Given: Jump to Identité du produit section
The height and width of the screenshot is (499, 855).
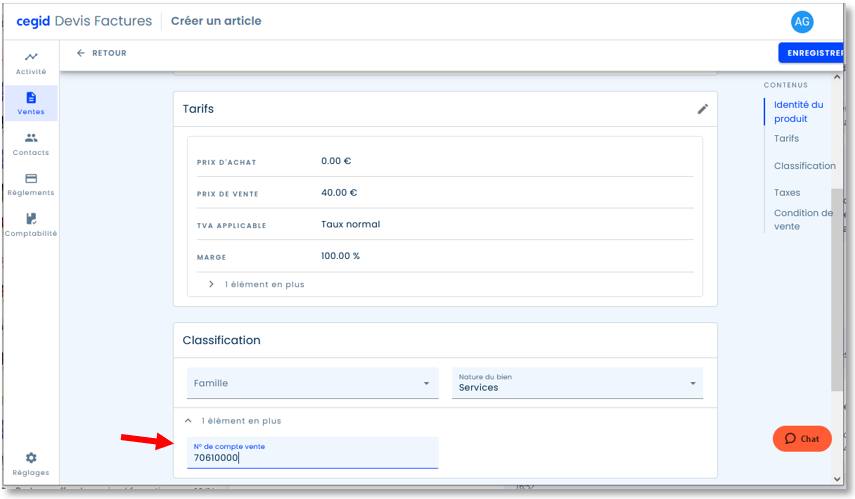Looking at the screenshot, I should [x=798, y=111].
